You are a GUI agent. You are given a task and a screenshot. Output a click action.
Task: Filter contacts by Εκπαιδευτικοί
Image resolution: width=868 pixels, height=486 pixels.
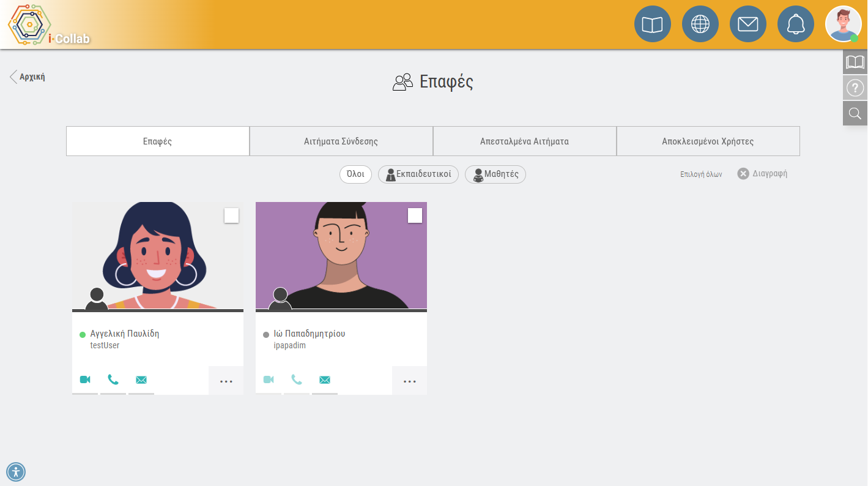[x=418, y=174]
